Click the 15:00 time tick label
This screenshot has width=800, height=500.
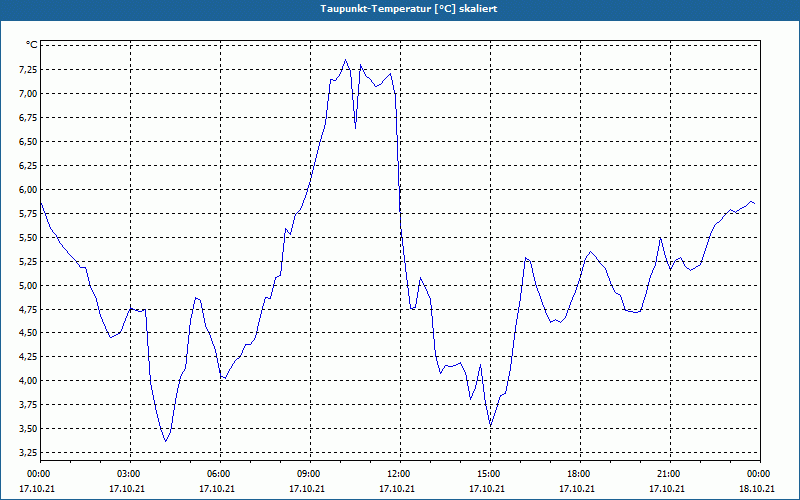[490, 473]
